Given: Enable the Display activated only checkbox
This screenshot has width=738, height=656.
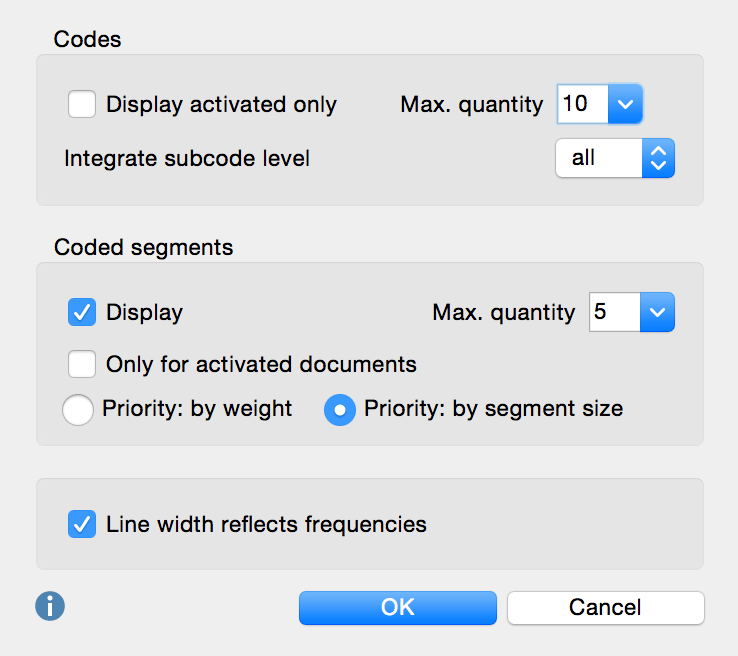Looking at the screenshot, I should (x=82, y=104).
